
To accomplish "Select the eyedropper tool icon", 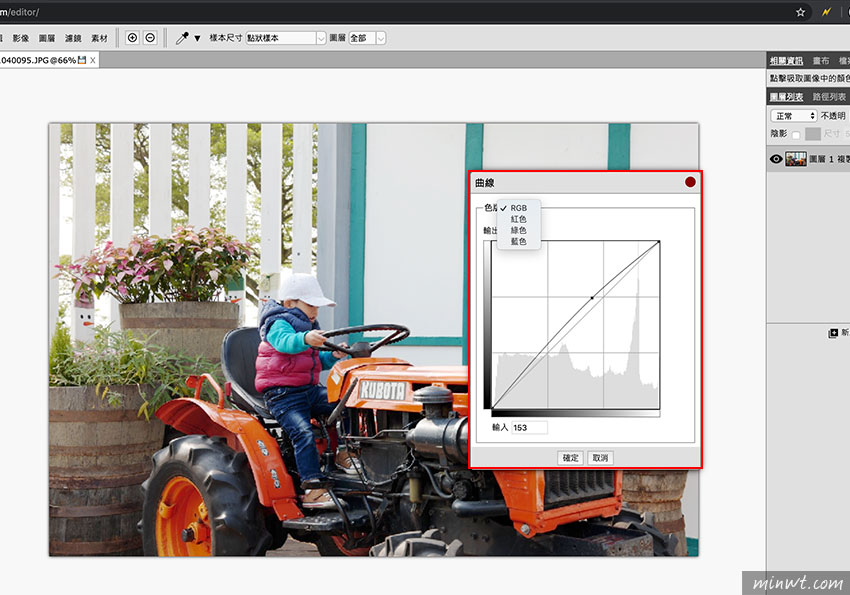I will click(182, 38).
